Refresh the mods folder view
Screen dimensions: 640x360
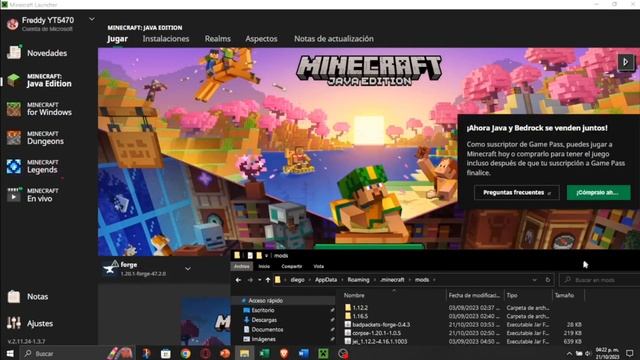[548, 280]
